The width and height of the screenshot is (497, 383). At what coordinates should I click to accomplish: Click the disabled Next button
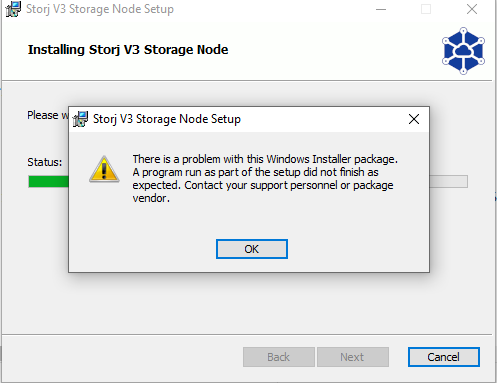[x=353, y=357]
